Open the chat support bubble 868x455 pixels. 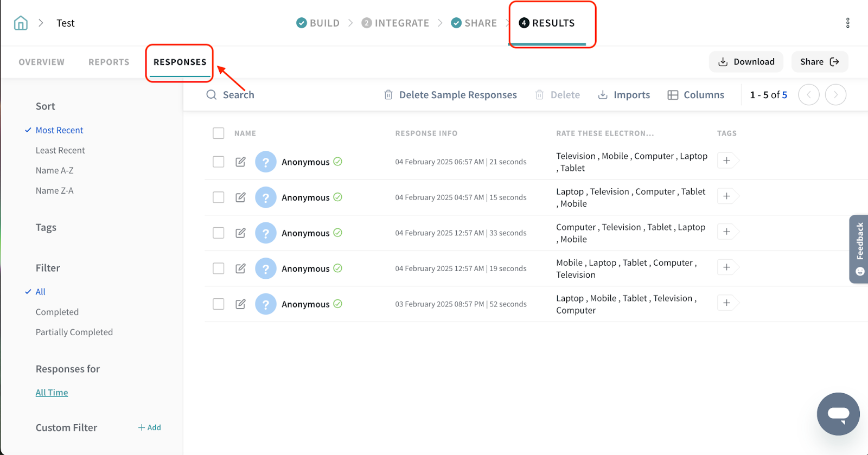coord(838,414)
